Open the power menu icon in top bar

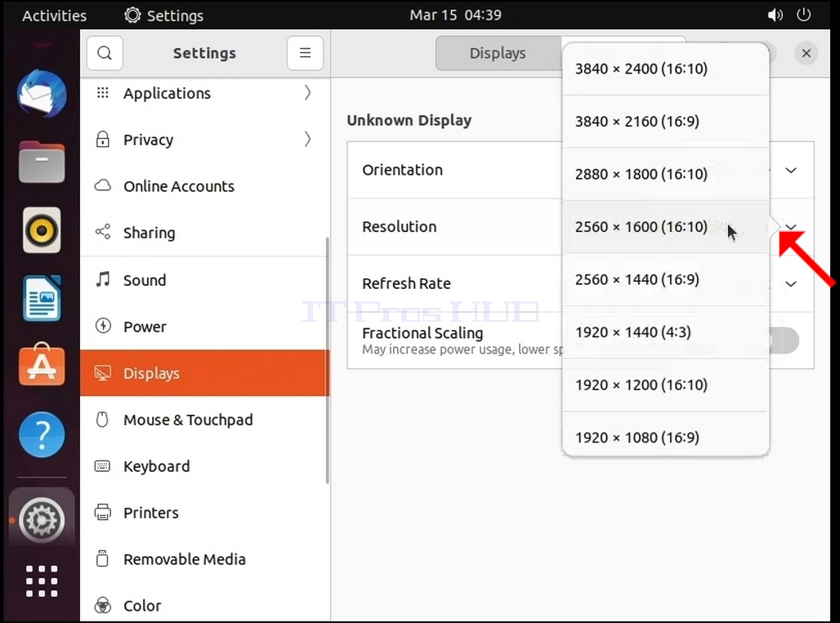(803, 15)
